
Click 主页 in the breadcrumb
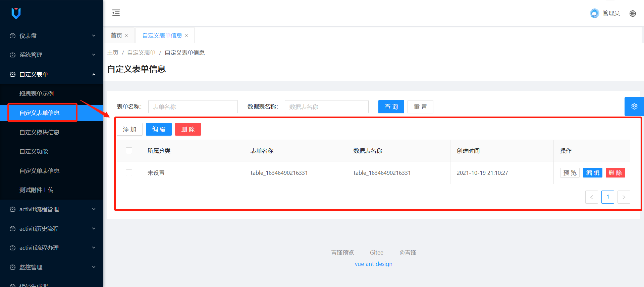pyautogui.click(x=113, y=53)
